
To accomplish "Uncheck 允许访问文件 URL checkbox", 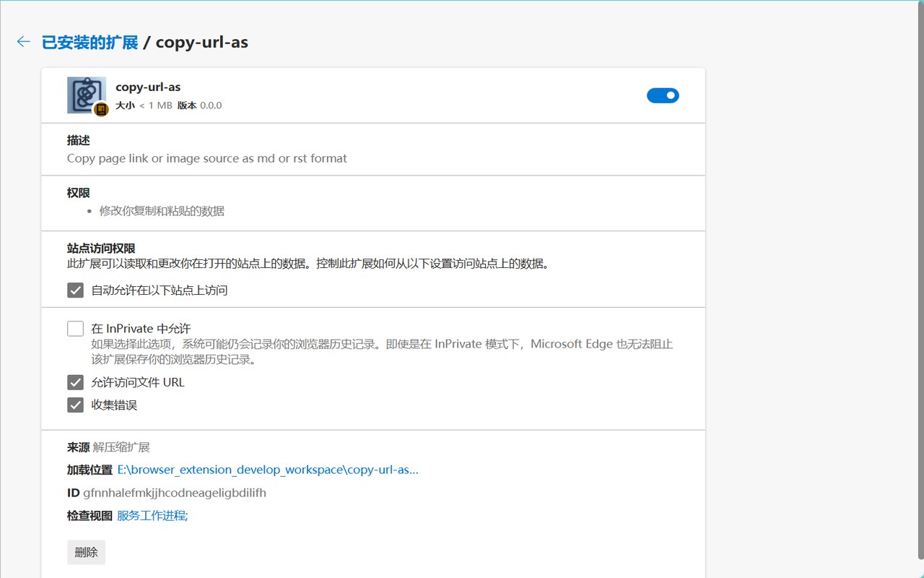I will (x=75, y=382).
